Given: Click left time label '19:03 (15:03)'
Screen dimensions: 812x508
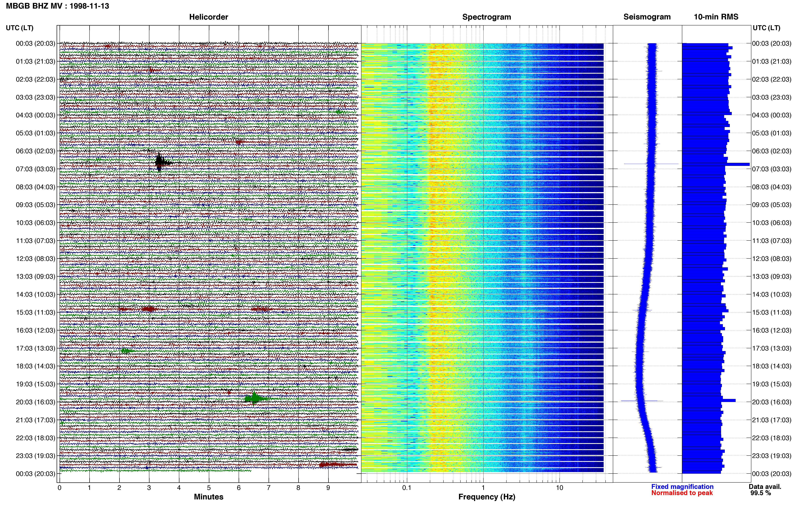Looking at the screenshot, I should pyautogui.click(x=36, y=384).
